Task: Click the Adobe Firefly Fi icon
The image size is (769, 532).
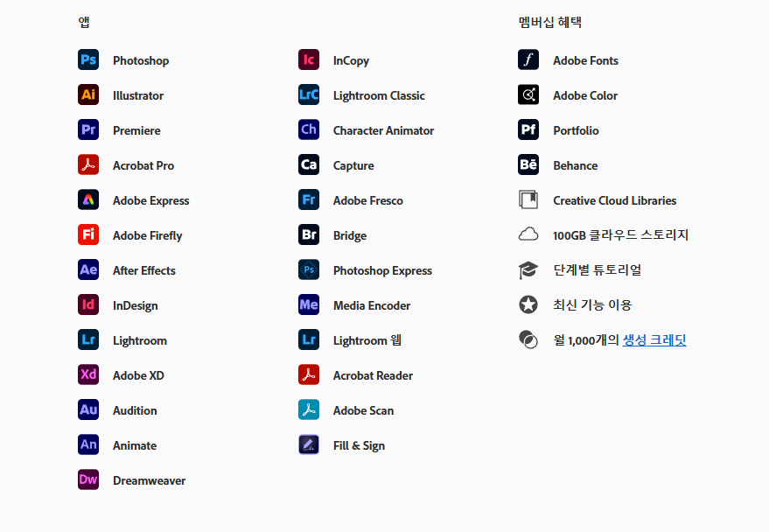Action: (88, 234)
